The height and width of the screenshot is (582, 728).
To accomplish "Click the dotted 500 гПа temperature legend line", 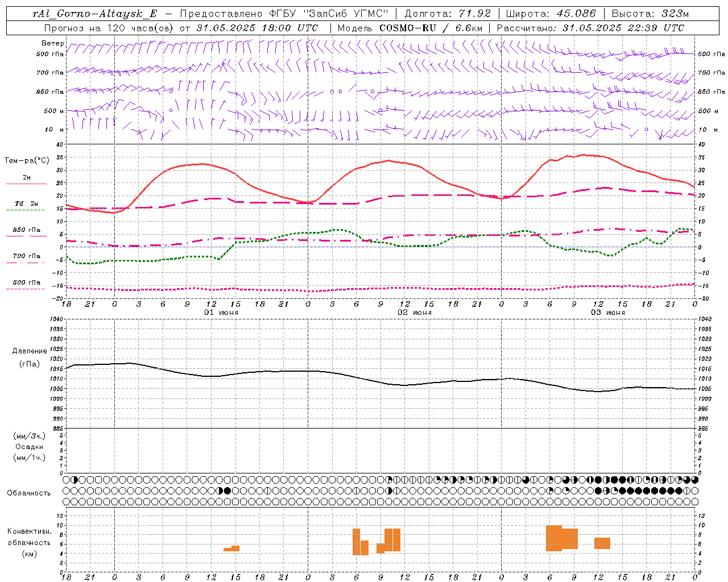I will coord(26,289).
